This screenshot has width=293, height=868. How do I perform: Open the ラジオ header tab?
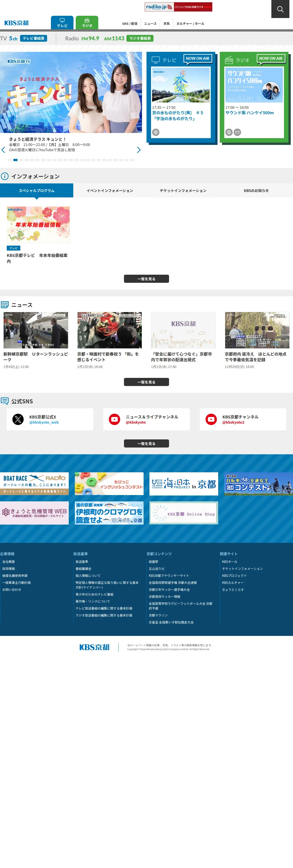[x=87, y=23]
